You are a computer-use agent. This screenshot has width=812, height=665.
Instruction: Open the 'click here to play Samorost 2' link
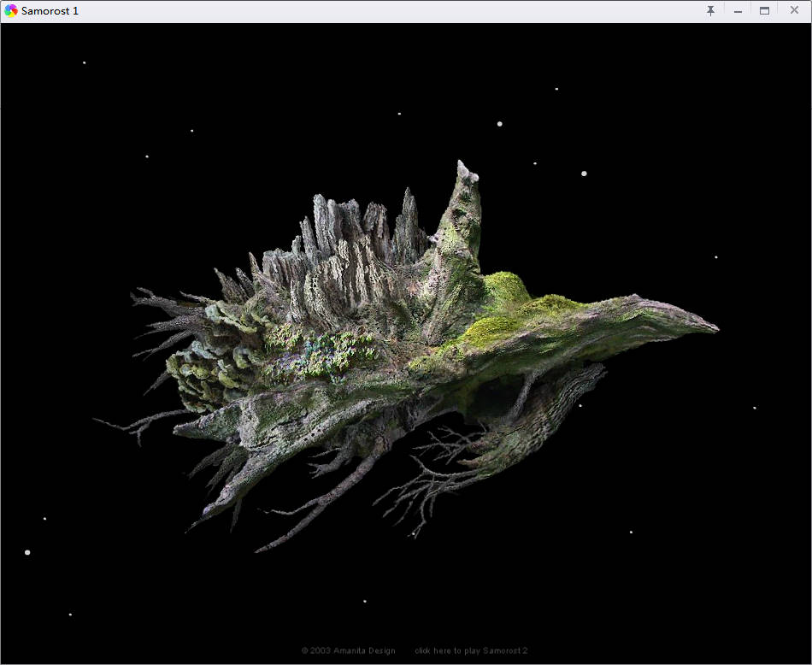click(x=471, y=650)
